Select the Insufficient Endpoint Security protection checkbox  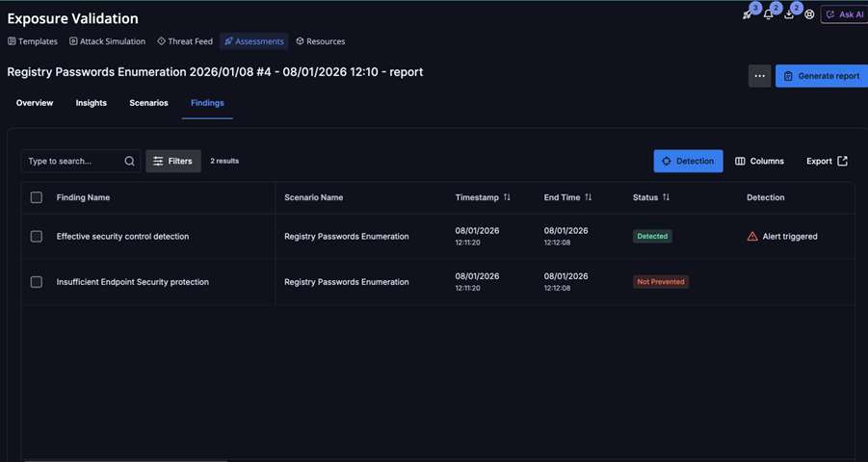click(x=37, y=282)
